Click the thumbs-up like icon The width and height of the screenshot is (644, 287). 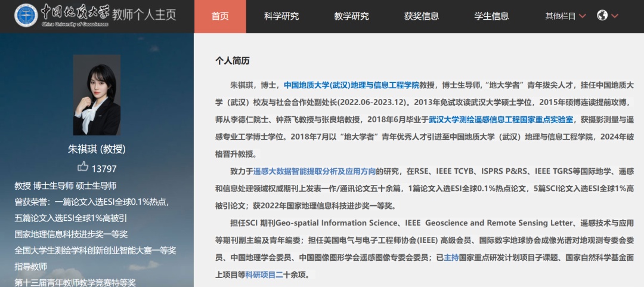(83, 167)
